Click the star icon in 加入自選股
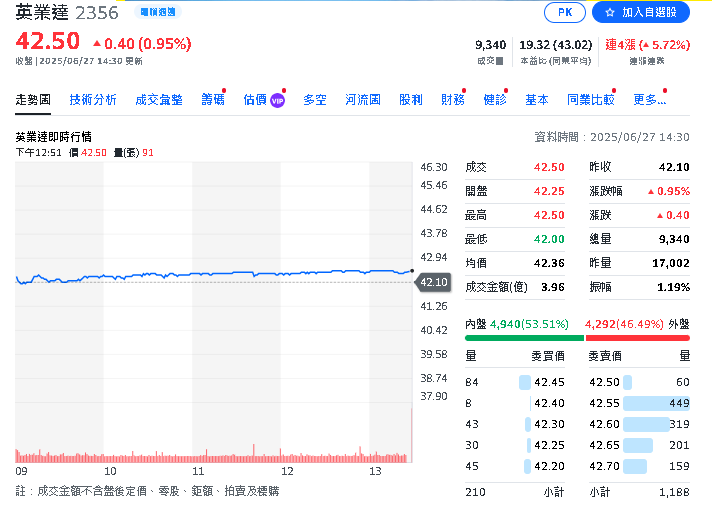The image size is (712, 513). [x=610, y=12]
